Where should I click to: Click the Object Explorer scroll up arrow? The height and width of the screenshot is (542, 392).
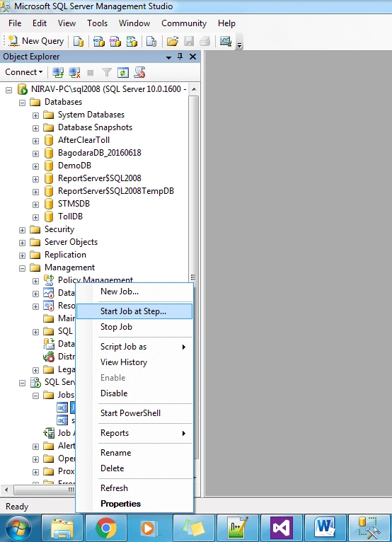(x=194, y=89)
